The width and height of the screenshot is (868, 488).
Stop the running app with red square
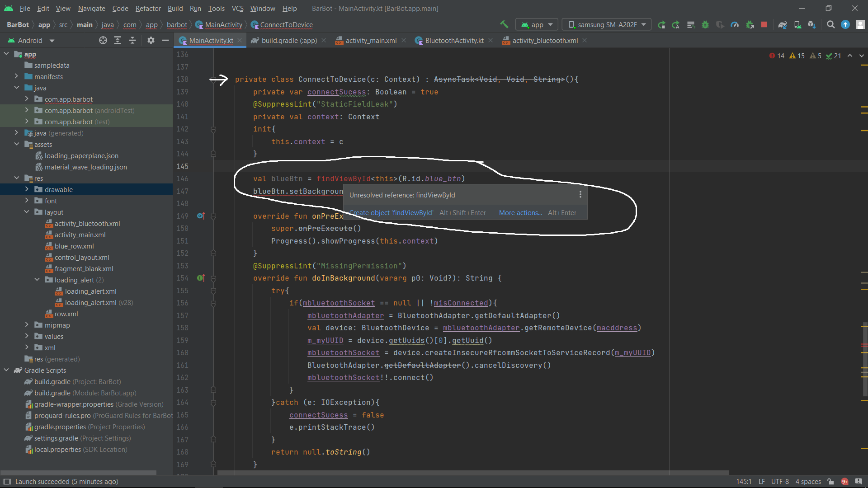click(764, 25)
